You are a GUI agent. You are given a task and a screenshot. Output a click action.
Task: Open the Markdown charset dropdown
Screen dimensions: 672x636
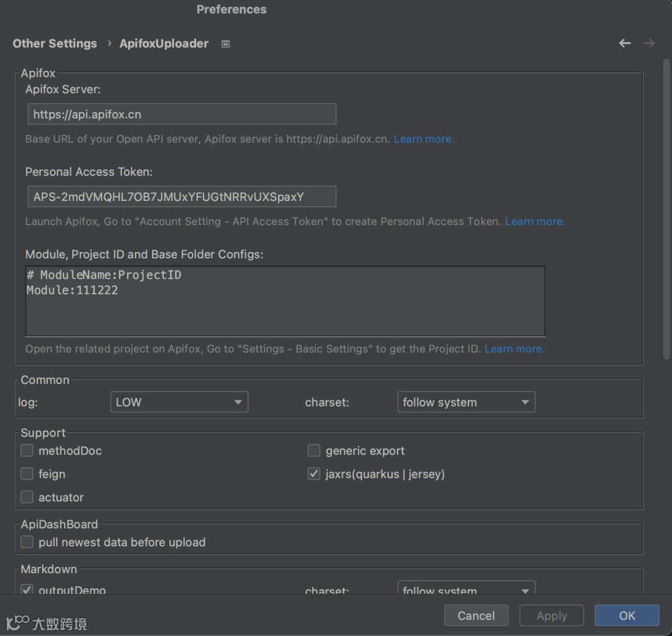[466, 588]
